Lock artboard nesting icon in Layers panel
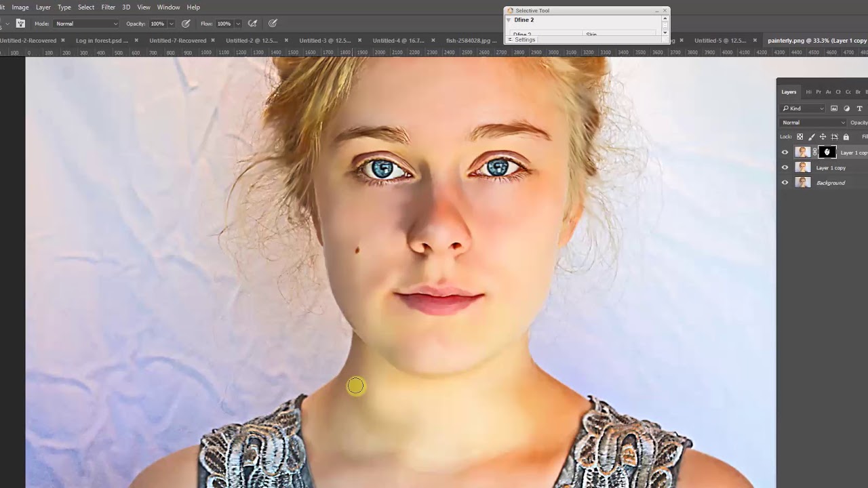The width and height of the screenshot is (868, 488). 835,137
